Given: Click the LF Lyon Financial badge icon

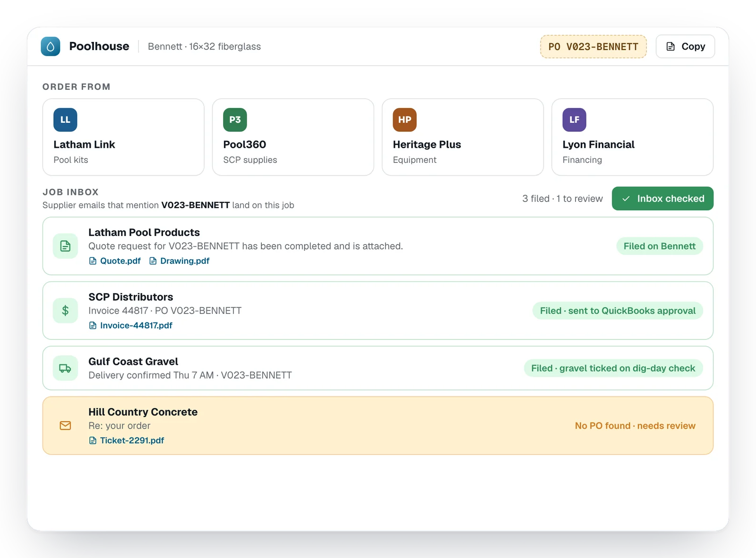Looking at the screenshot, I should (574, 120).
